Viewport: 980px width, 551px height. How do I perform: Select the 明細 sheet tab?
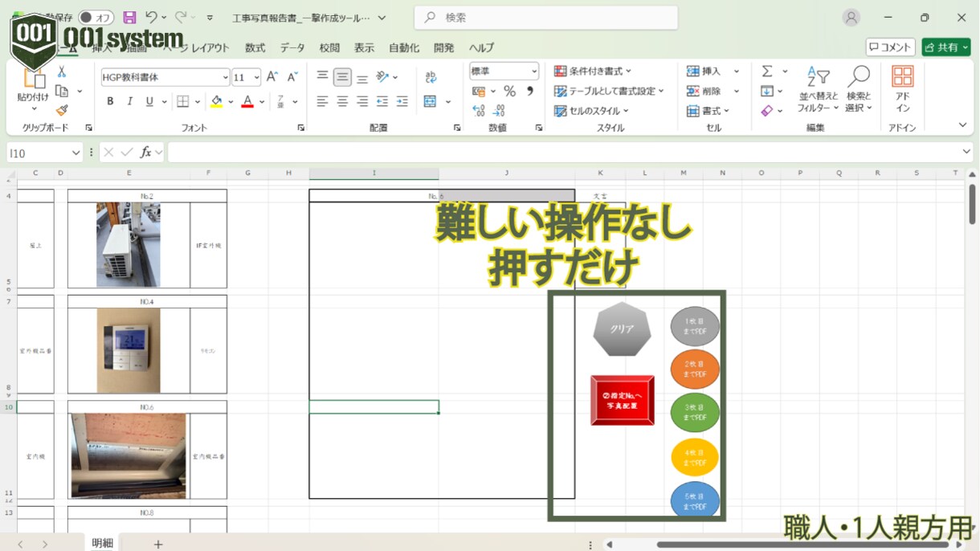click(102, 543)
